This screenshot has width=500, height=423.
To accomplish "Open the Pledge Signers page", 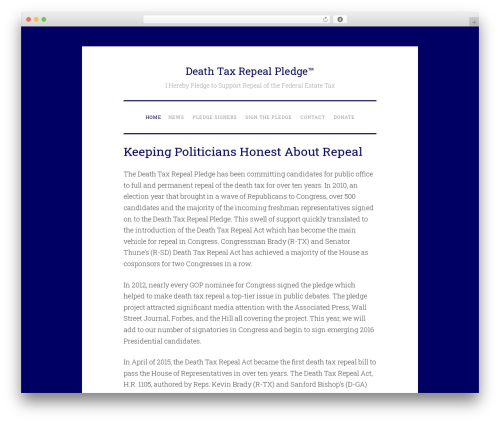I will 215,117.
